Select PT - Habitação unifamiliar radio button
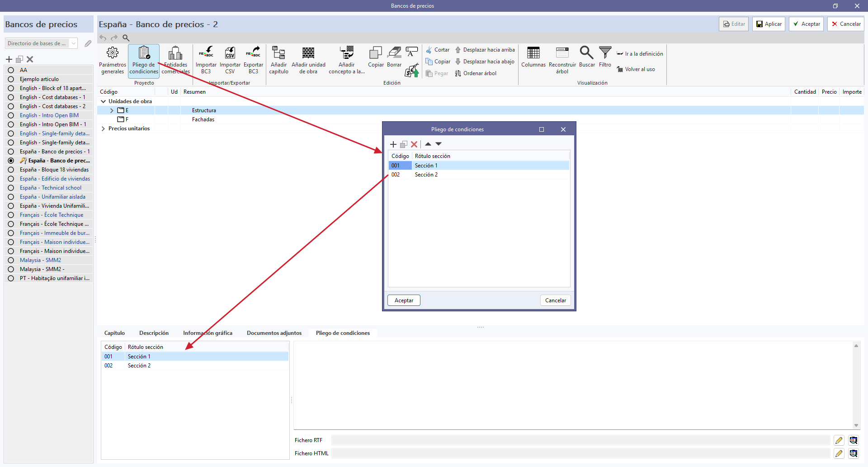868x467 pixels. pos(11,278)
